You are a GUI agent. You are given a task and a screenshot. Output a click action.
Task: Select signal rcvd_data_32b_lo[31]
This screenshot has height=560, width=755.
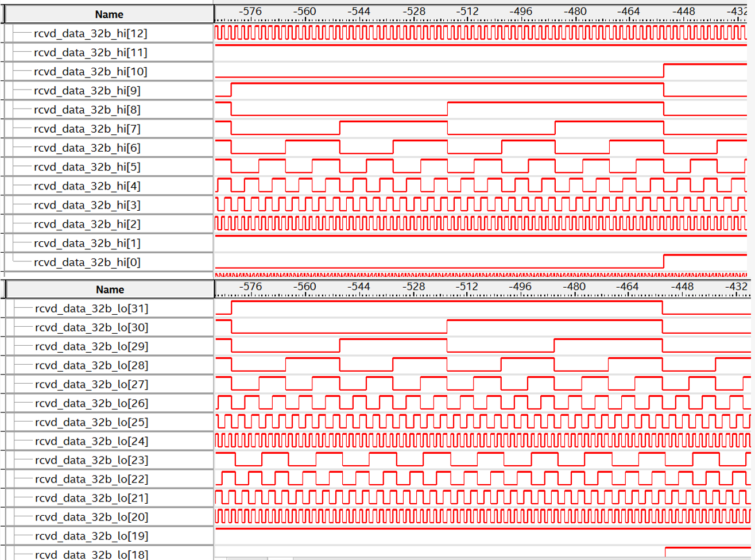tap(91, 308)
